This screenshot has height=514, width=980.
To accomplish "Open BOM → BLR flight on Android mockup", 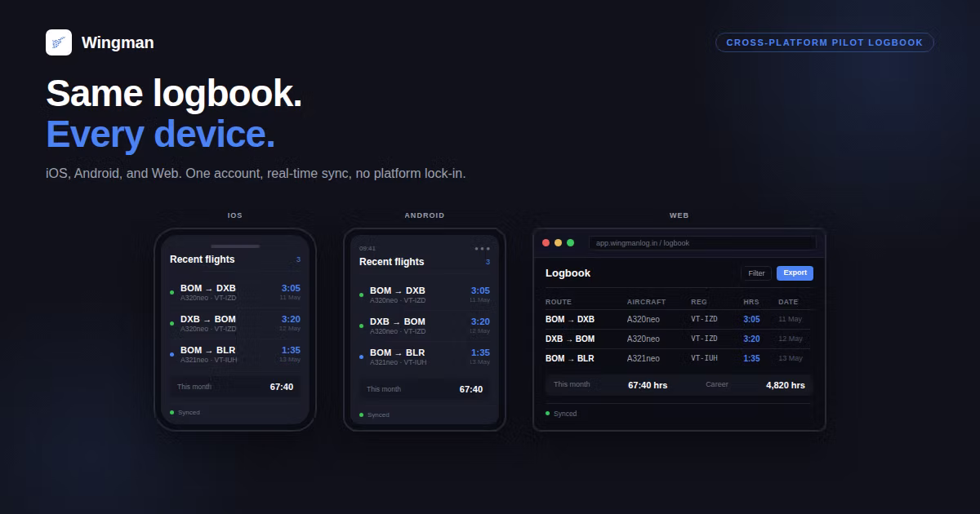I will [425, 357].
